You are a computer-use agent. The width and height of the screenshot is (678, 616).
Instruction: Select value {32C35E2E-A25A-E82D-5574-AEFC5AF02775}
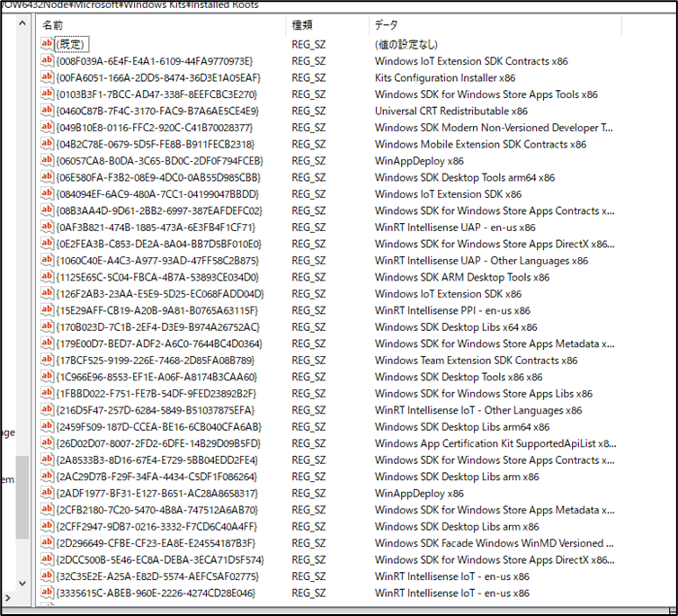157,576
